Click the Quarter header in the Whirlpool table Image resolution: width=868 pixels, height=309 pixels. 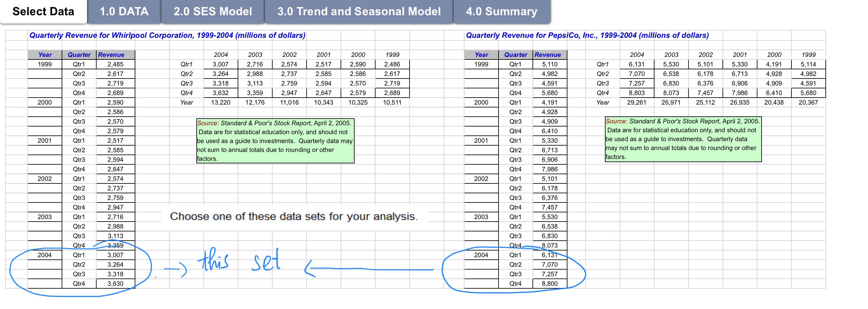(79, 55)
